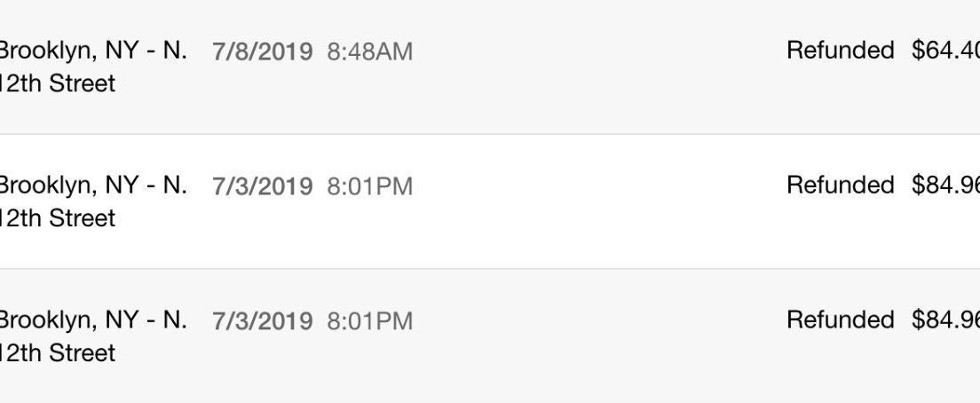Click Refunded status in the white row
This screenshot has height=403, width=980.
coord(840,185)
